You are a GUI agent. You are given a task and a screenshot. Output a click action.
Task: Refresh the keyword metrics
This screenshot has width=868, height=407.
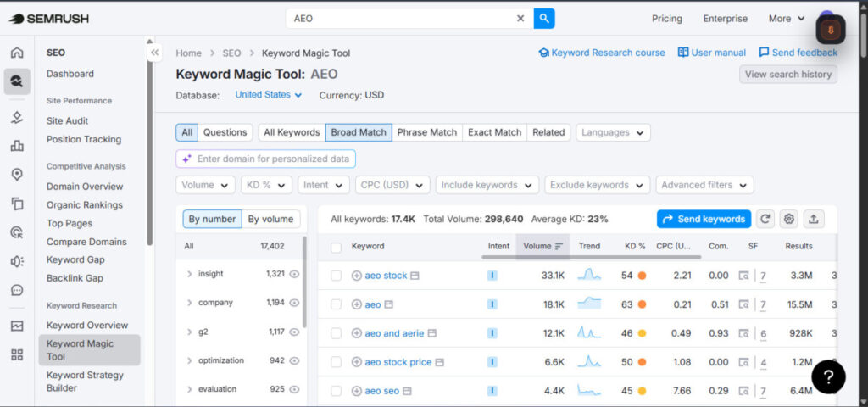tap(765, 219)
